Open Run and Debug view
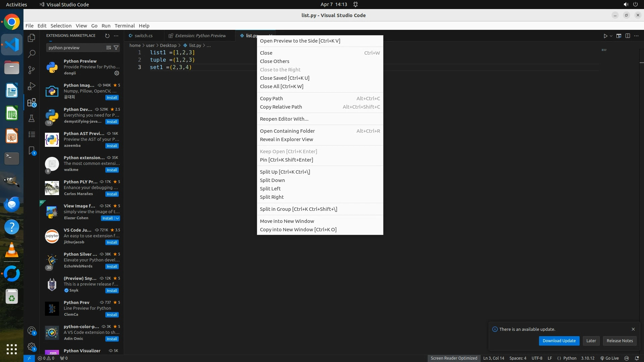Screen dimensions: 644x362 [x=32, y=86]
